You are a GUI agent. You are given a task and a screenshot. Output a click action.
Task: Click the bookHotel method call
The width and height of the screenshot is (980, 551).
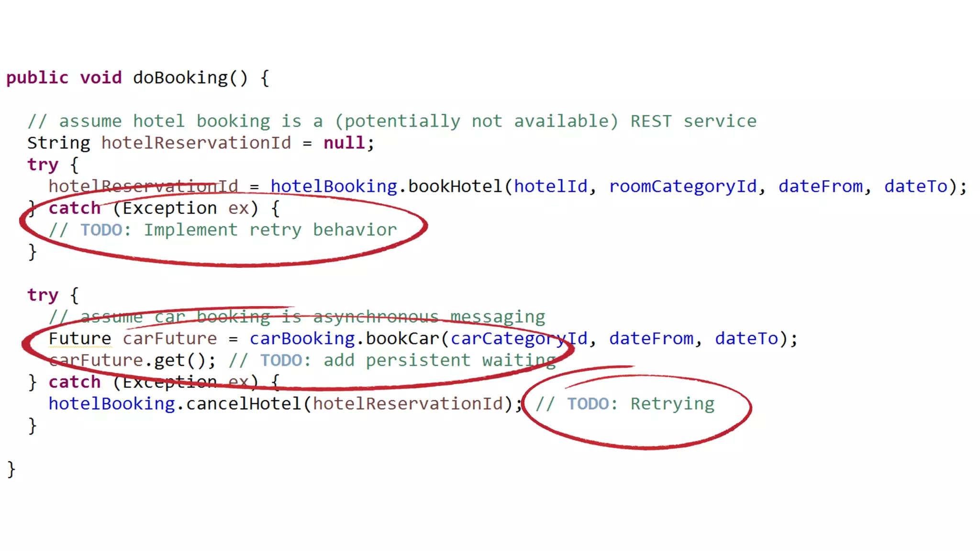point(454,186)
